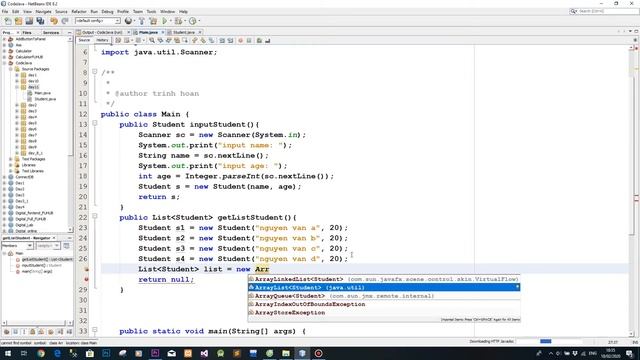Close the Navigator panel tab

pos(53,238)
